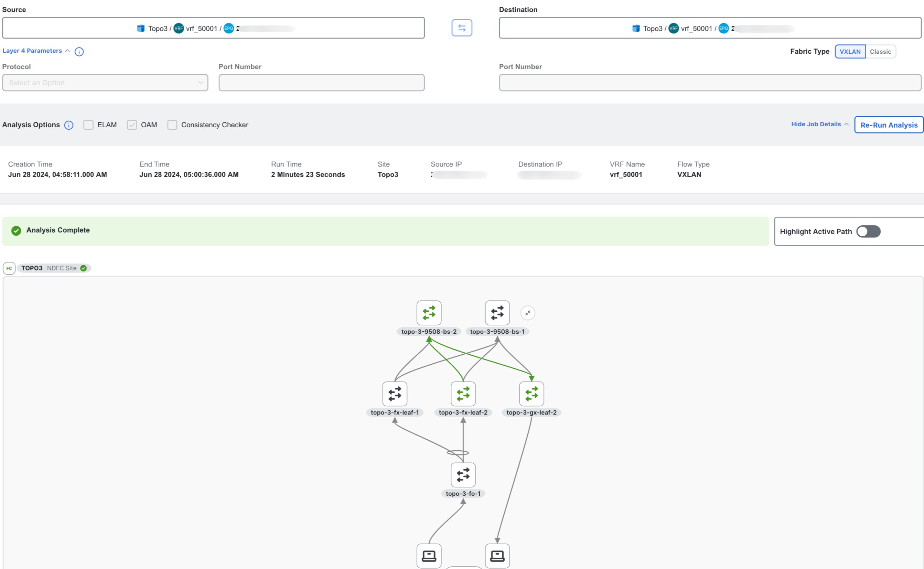Click the Source Port Number input field

[x=321, y=82]
